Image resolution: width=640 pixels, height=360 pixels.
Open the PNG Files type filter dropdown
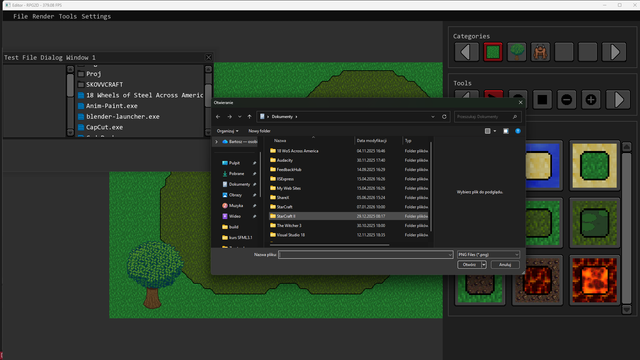pyautogui.click(x=488, y=254)
